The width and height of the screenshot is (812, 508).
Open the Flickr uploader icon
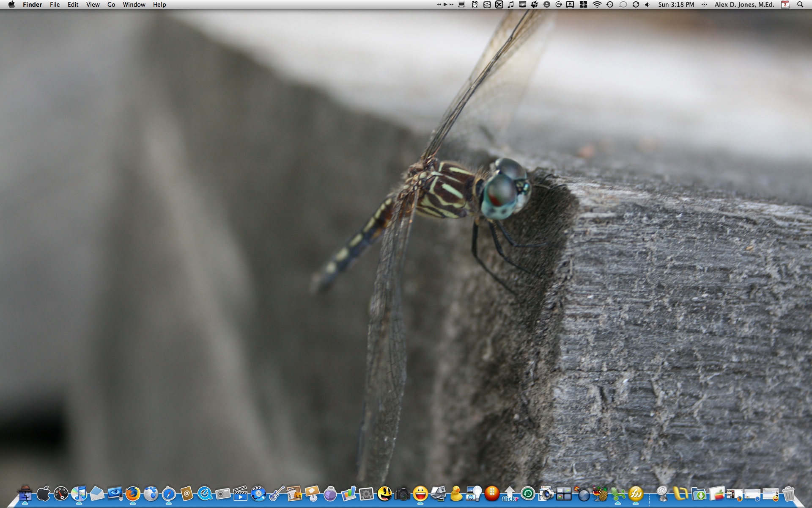point(510,494)
